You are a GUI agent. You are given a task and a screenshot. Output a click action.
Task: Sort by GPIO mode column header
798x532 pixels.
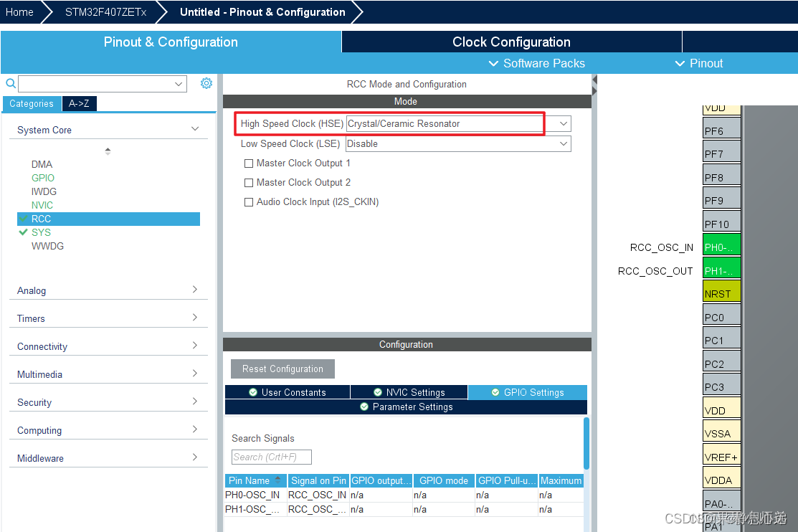click(x=444, y=480)
